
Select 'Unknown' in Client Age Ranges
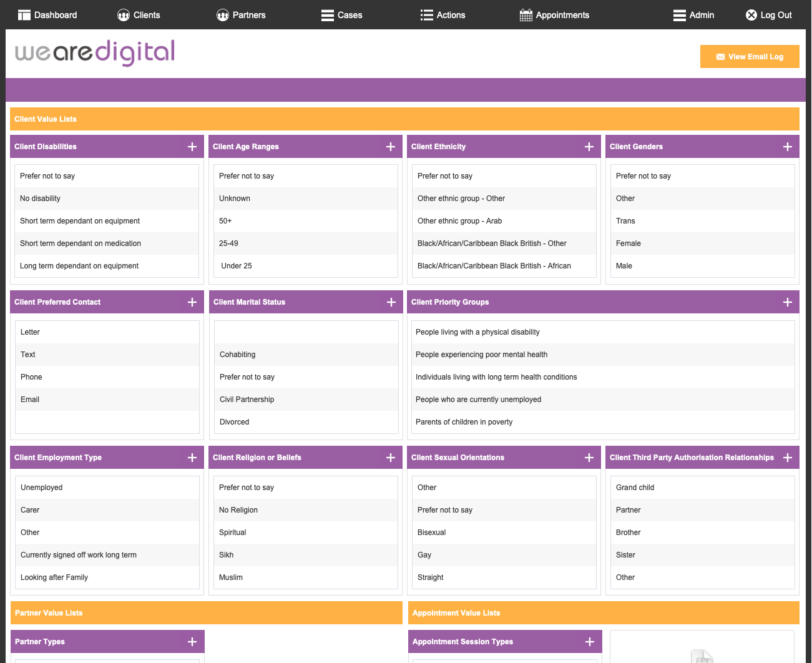[x=305, y=199]
